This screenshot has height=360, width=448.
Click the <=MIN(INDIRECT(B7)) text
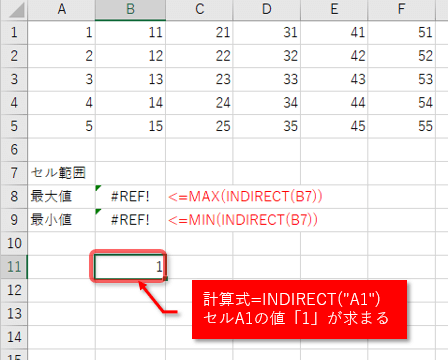(243, 220)
